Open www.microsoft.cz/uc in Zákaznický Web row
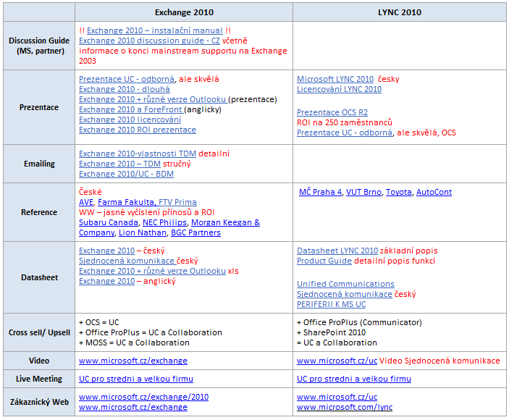 point(337,397)
